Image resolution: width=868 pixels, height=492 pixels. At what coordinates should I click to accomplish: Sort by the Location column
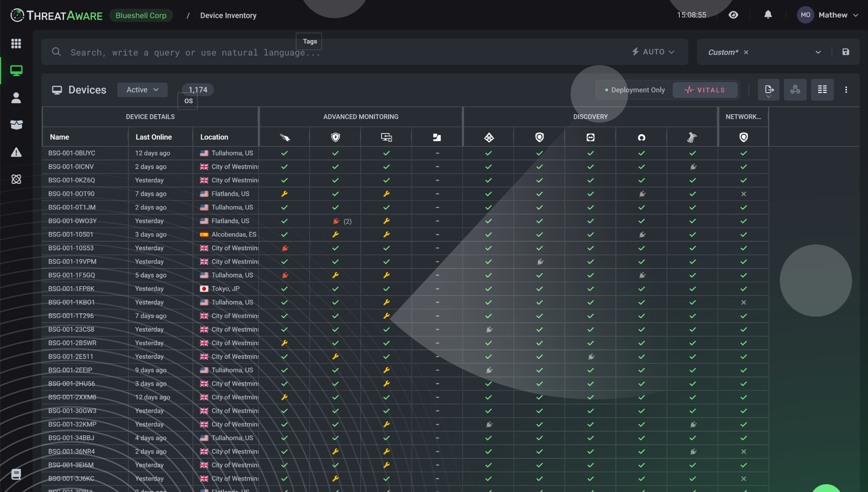click(x=214, y=137)
